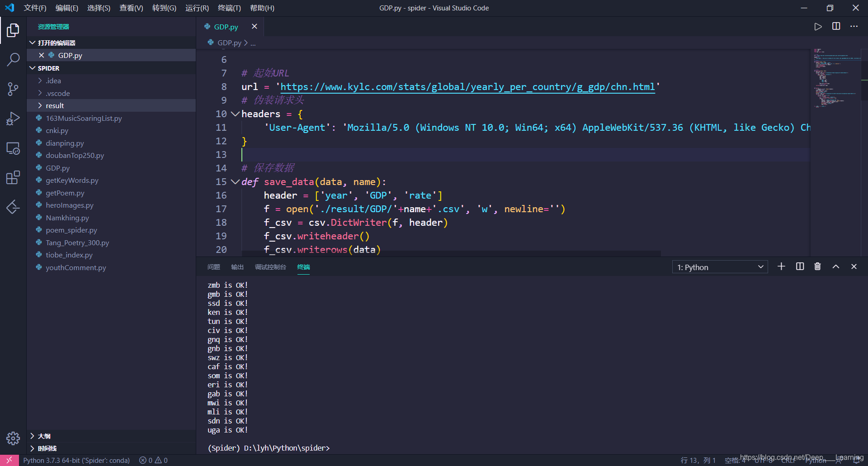Screen dimensions: 868x466
Task: Click the VS Code logo icon
Action: coord(9,8)
